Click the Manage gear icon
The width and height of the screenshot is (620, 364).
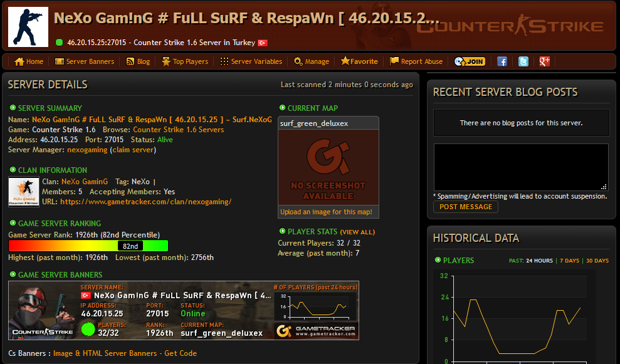[298, 61]
